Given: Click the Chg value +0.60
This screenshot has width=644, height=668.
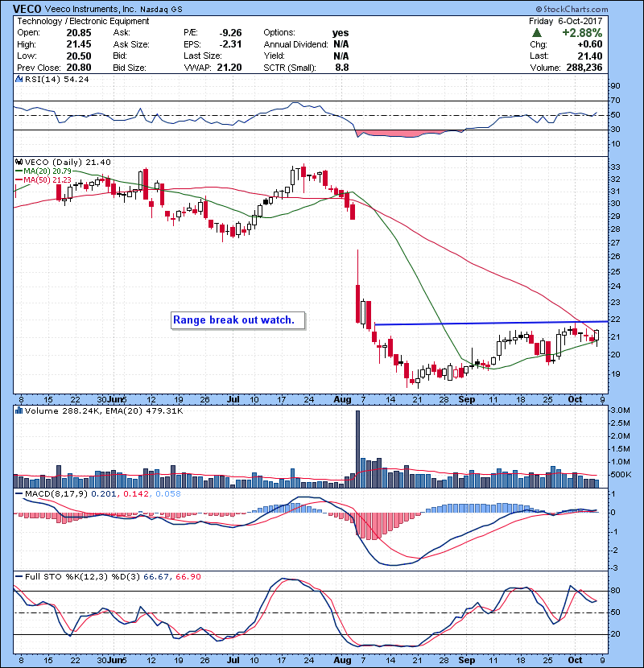Looking at the screenshot, I should 590,44.
